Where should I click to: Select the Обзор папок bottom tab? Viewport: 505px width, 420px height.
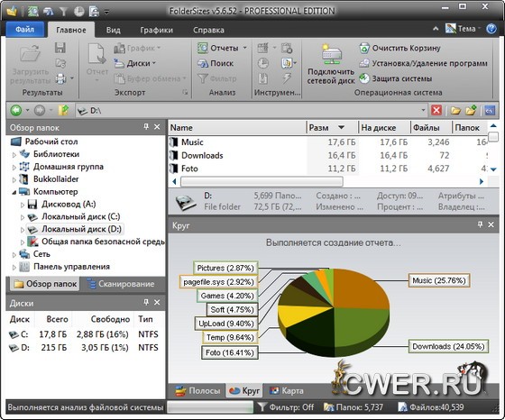point(45,284)
